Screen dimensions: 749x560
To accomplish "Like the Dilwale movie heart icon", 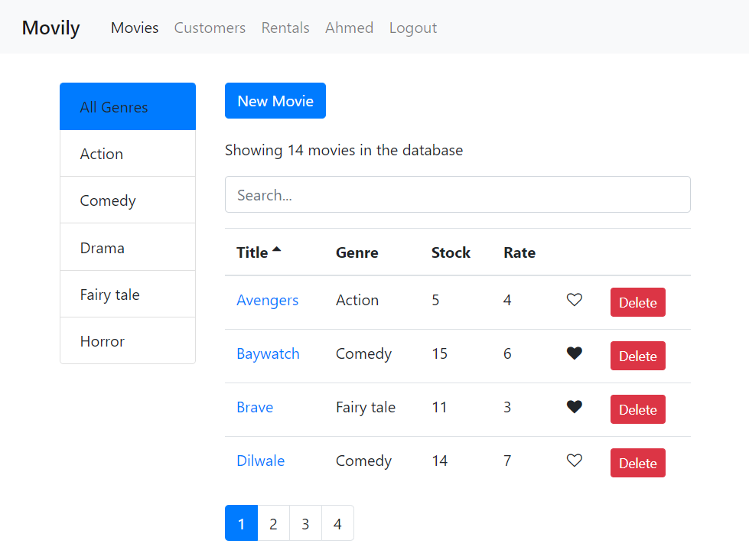I will click(x=574, y=461).
